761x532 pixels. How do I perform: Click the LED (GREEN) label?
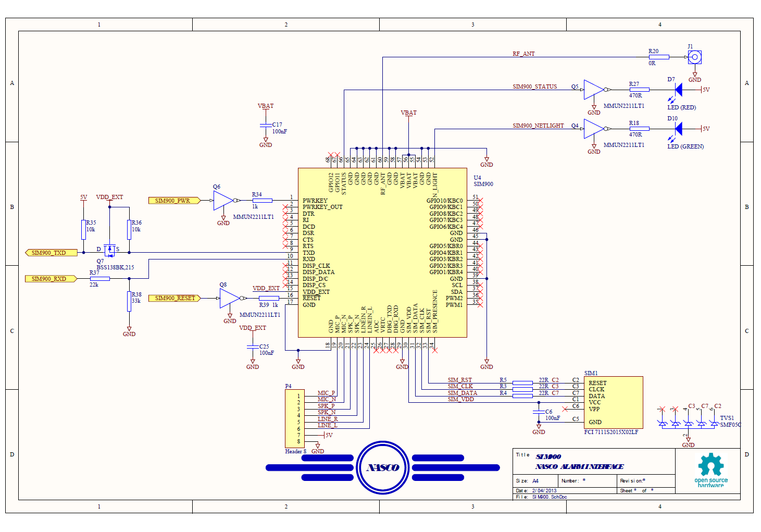[685, 146]
